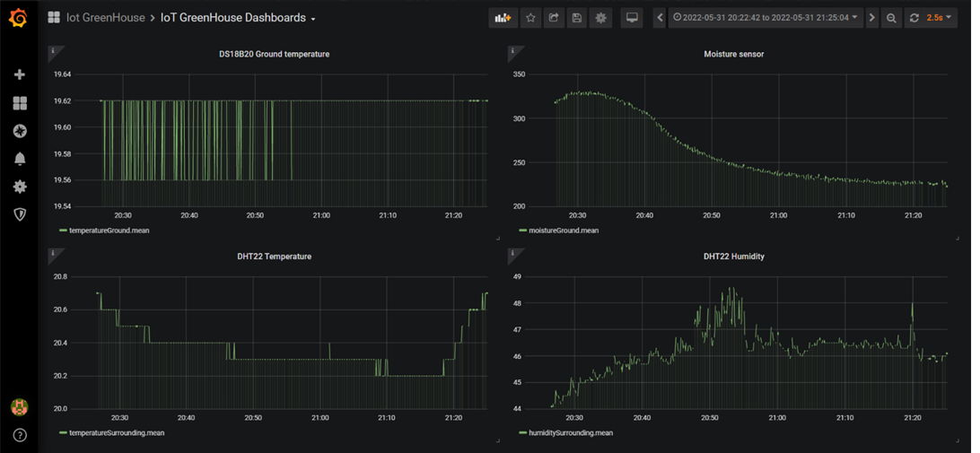Image resolution: width=980 pixels, height=453 pixels.
Task: Shift time range forward with right arrow
Action: pyautogui.click(x=872, y=18)
